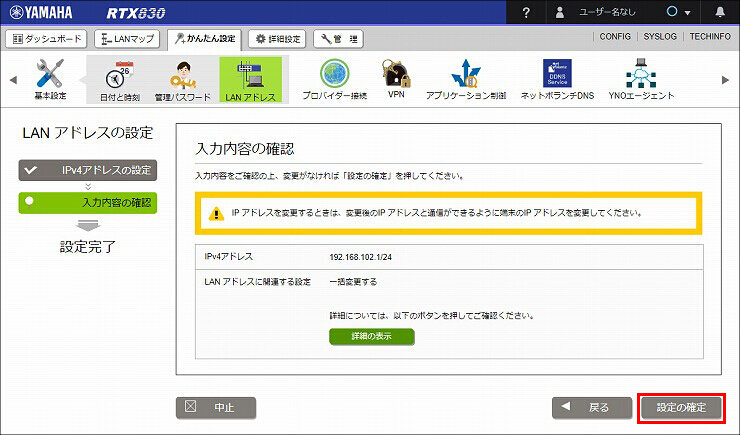Screen dimensions: 740x435
Task: Click the 詳細の表示 button
Action: [371, 336]
